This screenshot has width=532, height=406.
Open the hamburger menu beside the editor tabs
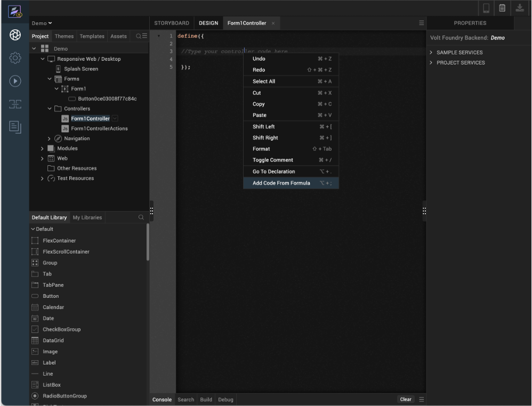pos(421,23)
